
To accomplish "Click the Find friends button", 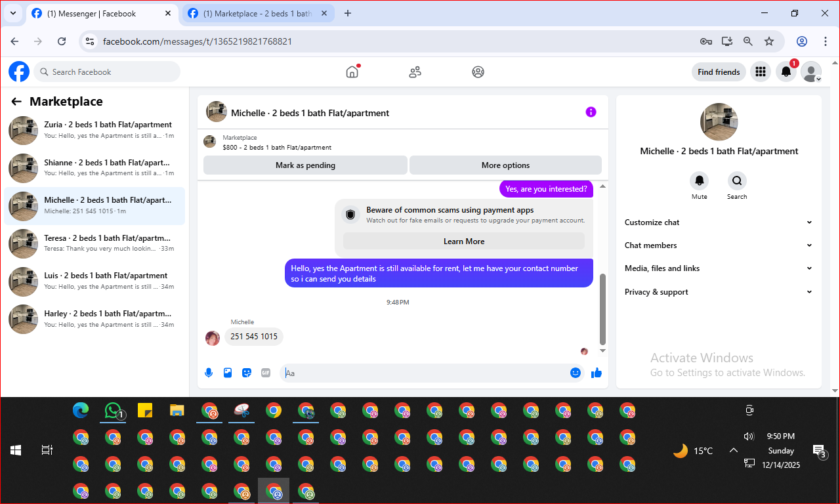I will [x=719, y=72].
